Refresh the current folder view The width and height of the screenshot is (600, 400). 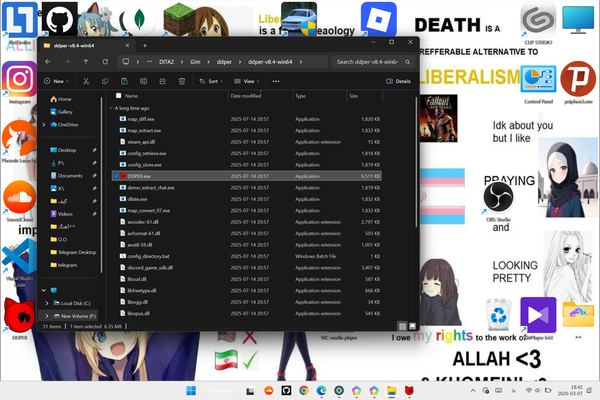[x=105, y=62]
